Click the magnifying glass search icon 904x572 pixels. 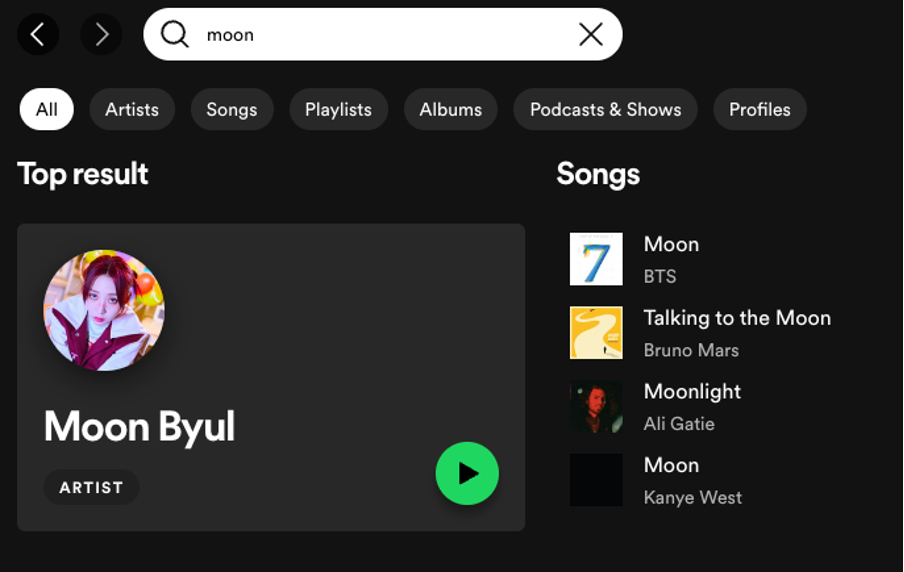pyautogui.click(x=175, y=35)
